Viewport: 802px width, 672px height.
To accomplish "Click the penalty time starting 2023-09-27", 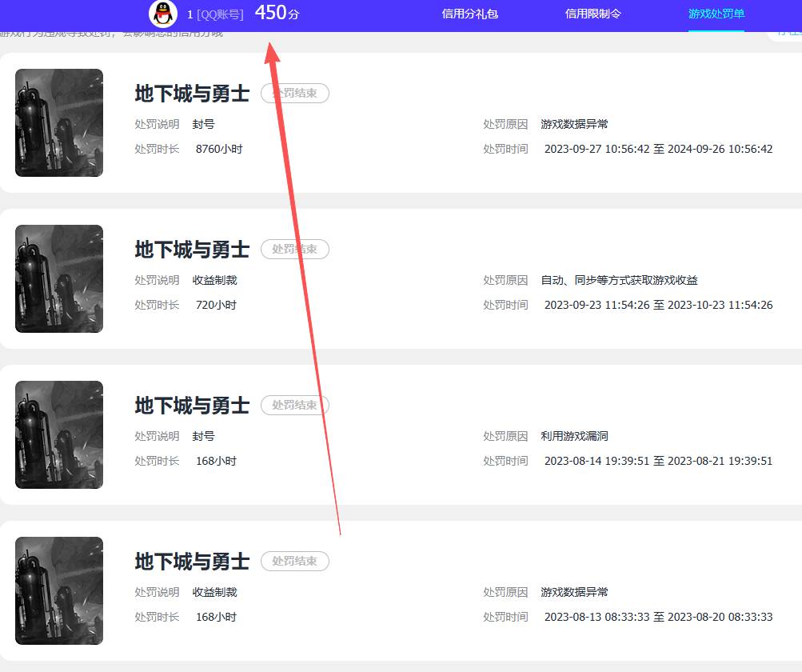I will click(x=658, y=149).
